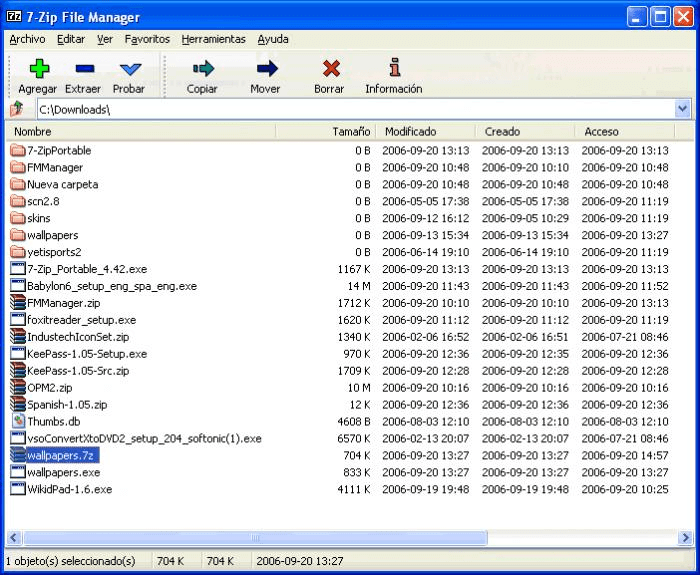Screen dimensions: 700x575
Task: Click the C:\Downloads\ address field
Action: click(350, 109)
